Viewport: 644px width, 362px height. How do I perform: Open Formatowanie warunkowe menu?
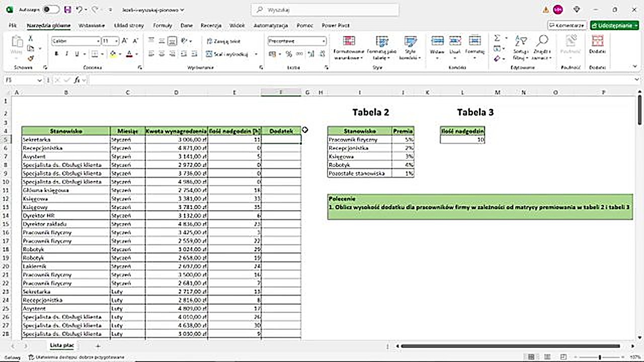click(349, 48)
